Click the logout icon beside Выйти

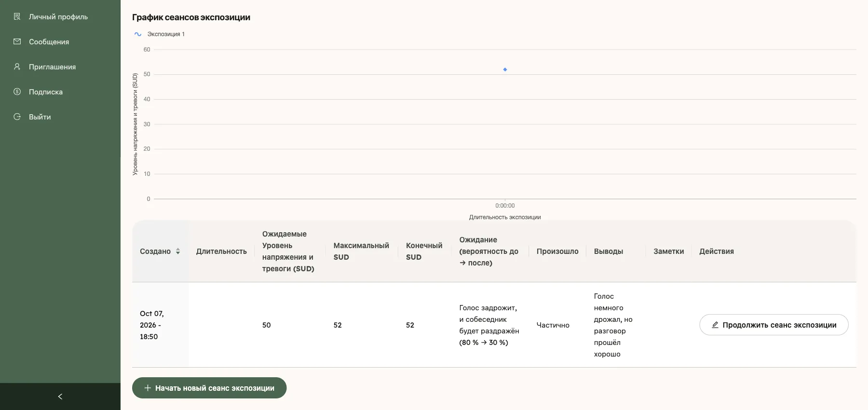17,117
